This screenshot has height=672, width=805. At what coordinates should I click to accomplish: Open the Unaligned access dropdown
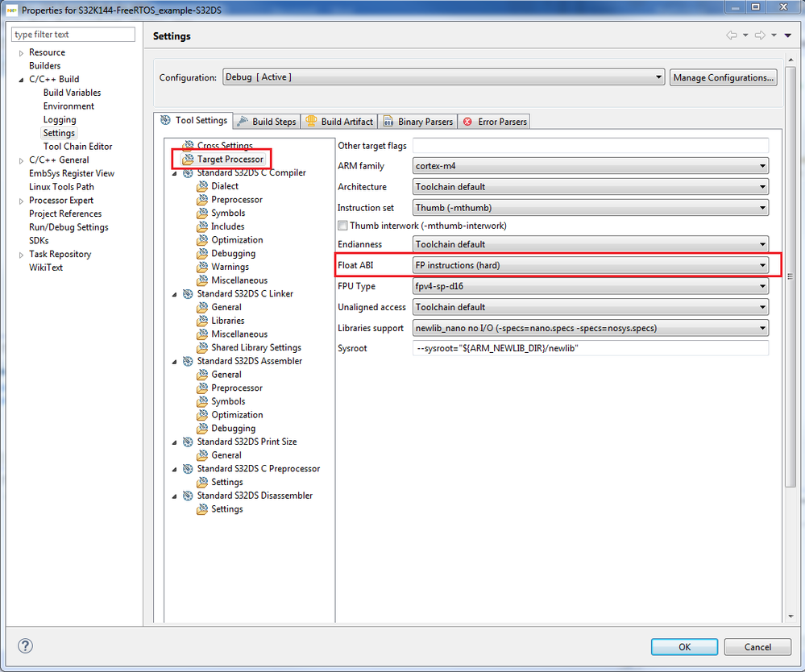pos(591,307)
